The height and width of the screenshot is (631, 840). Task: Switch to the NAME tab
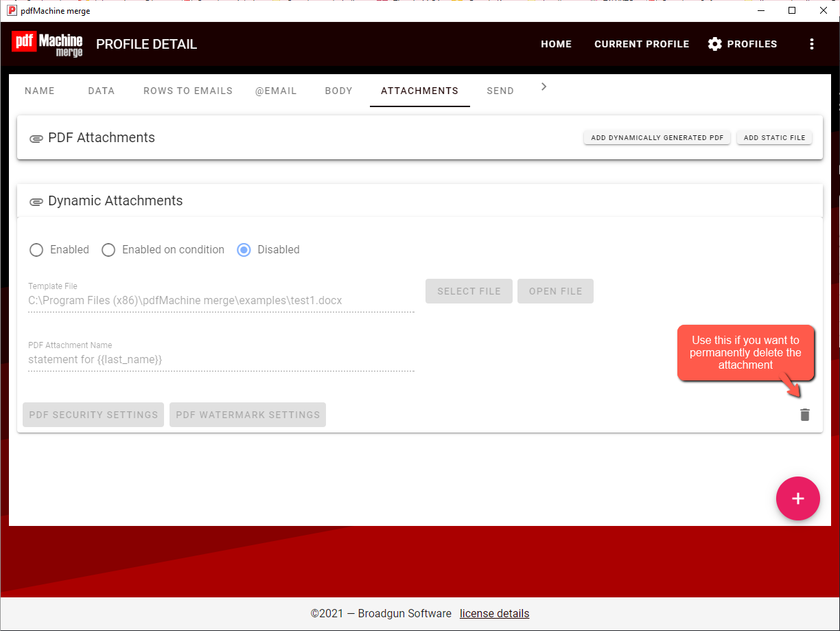coord(40,91)
